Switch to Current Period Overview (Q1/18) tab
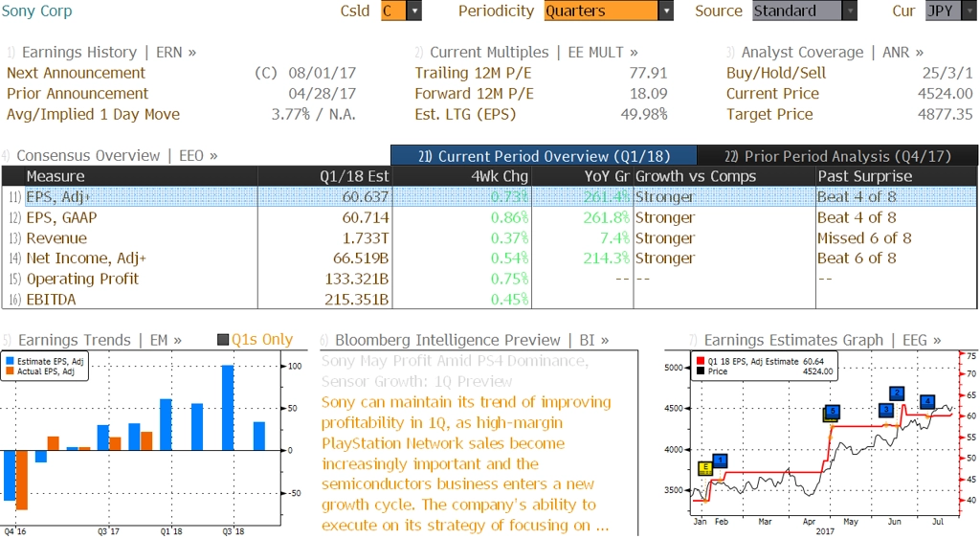 pyautogui.click(x=544, y=156)
